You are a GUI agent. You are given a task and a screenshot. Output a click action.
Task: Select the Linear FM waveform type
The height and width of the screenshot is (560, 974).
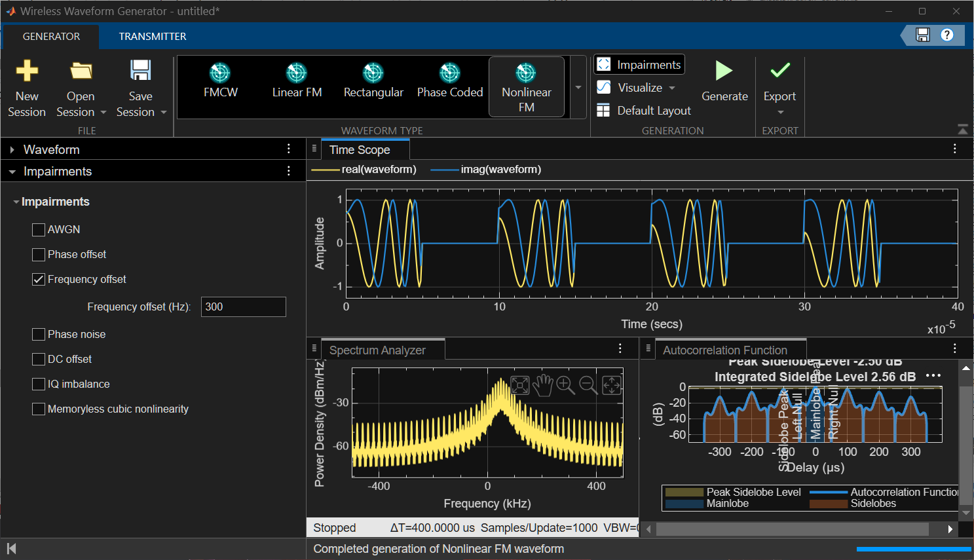coord(297,81)
